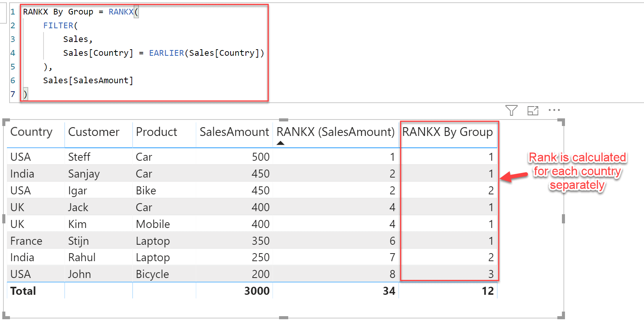Select the SalesAmount column header
Viewport: 644px width, 328px height.
[234, 132]
